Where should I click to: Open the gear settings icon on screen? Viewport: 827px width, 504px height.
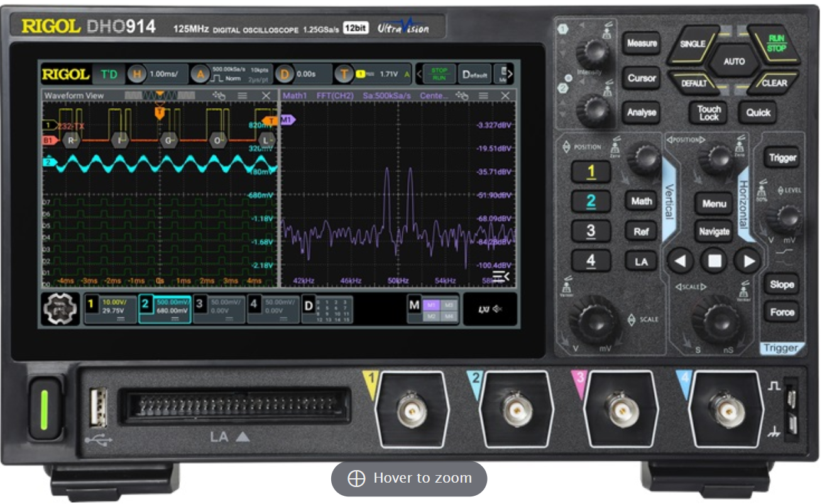point(61,308)
